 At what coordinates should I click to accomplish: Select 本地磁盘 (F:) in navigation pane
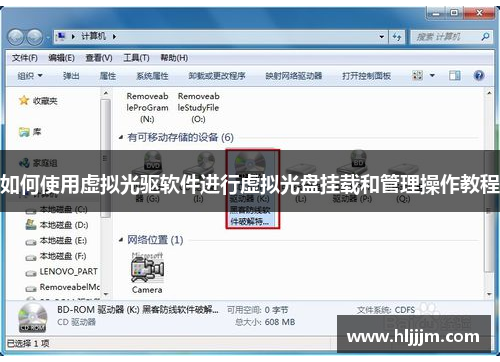point(63,256)
